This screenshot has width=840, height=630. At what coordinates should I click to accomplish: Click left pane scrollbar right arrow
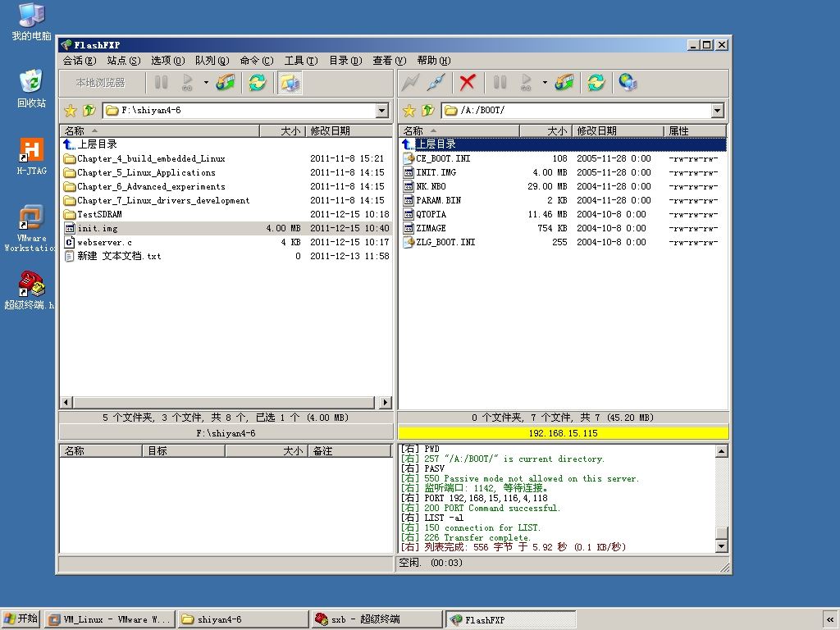coord(386,402)
